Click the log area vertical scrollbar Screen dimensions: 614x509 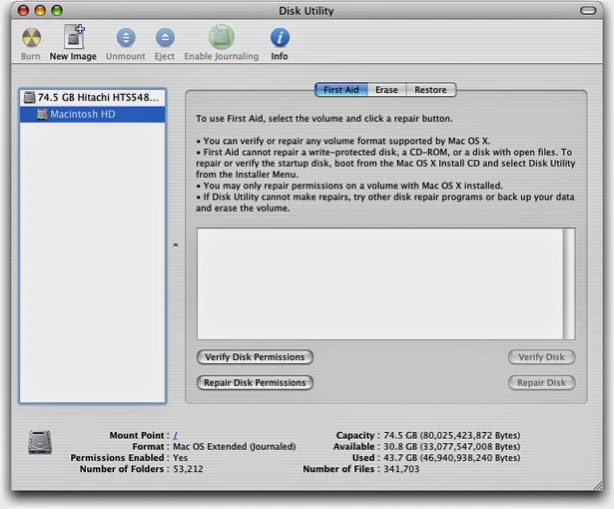coord(569,283)
